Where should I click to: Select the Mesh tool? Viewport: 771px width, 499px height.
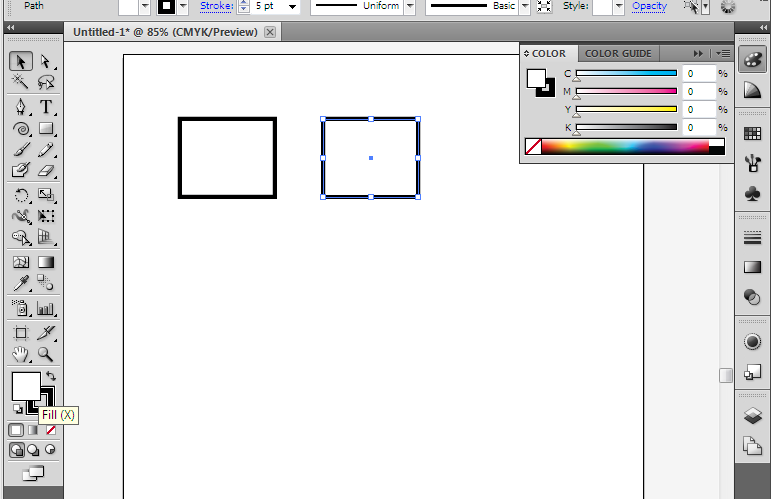21,262
